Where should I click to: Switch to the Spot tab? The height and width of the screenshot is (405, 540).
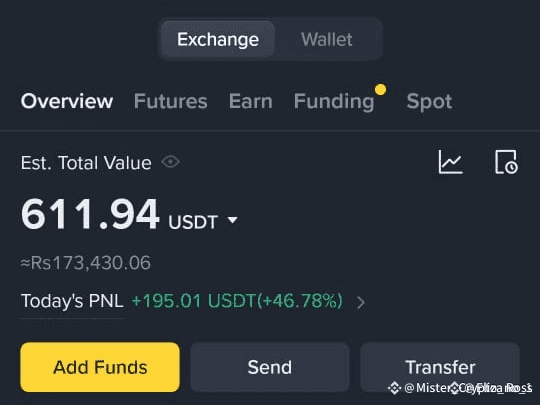coord(429,102)
